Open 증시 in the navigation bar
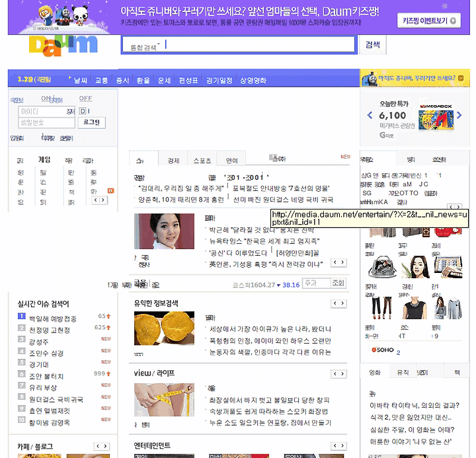The height and width of the screenshot is (458, 476). pos(123,81)
